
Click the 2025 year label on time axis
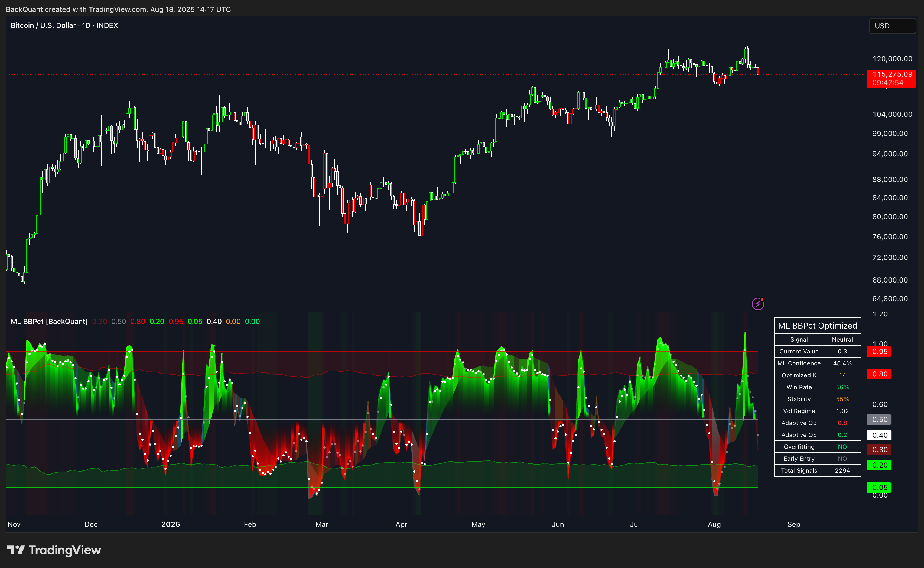[x=171, y=524]
